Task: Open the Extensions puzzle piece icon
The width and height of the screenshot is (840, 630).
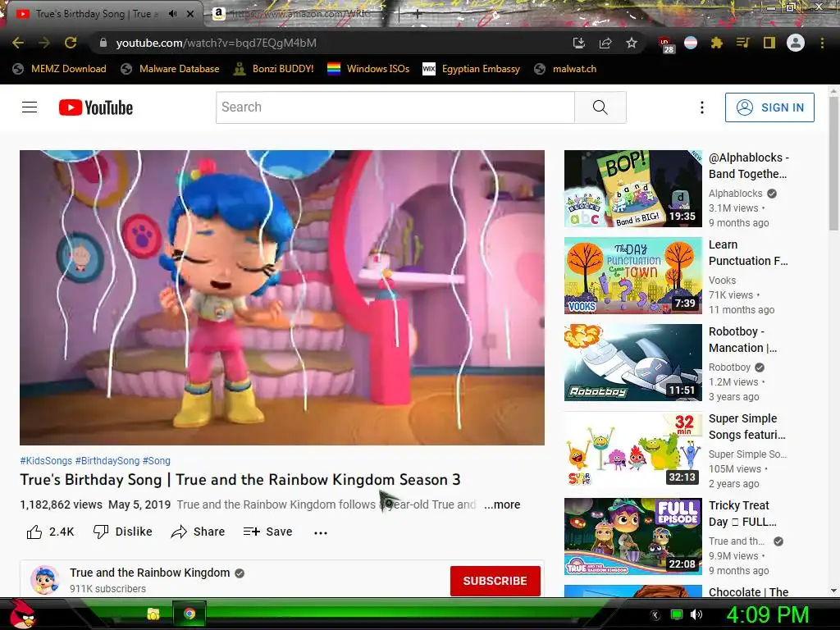Action: 716,43
